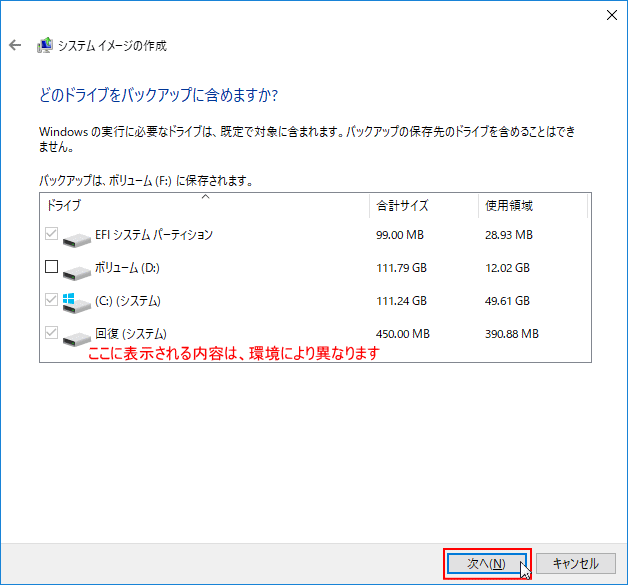Click the 99.00 MB total size value
Viewport: 628px width, 585px height.
(x=400, y=235)
